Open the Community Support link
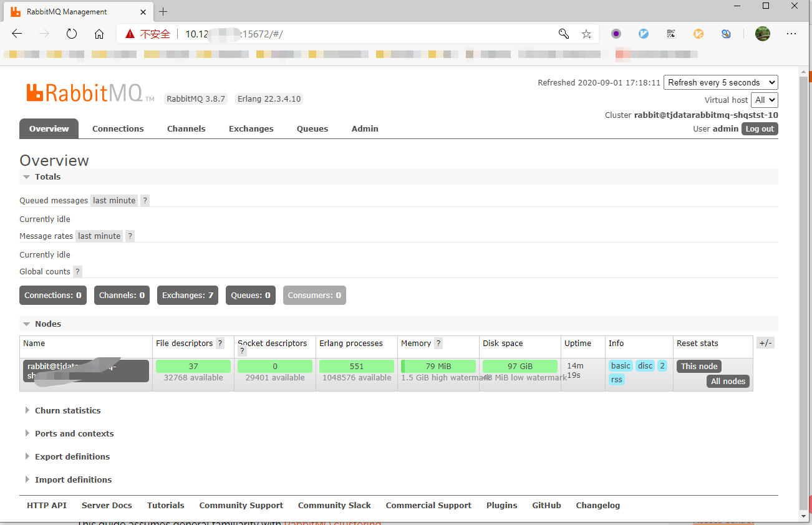This screenshot has height=525, width=812. click(x=241, y=505)
